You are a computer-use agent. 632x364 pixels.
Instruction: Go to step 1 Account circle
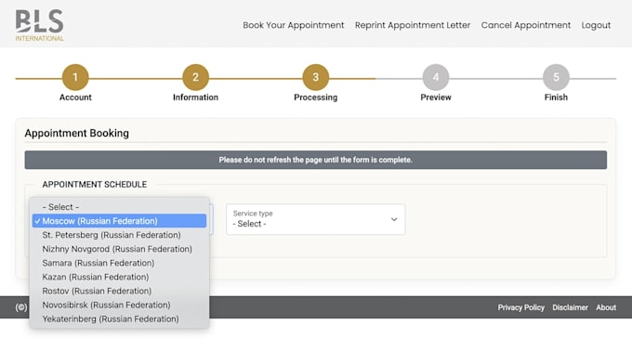(75, 77)
